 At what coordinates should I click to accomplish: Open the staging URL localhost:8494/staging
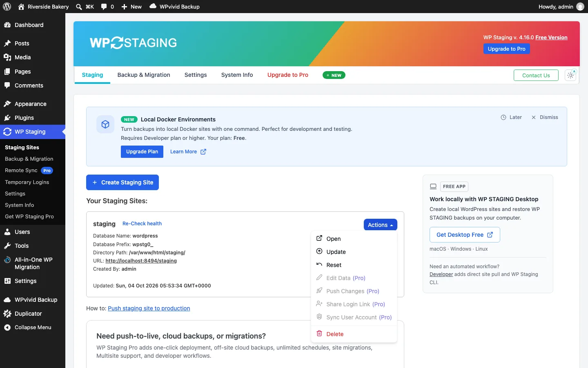141,261
